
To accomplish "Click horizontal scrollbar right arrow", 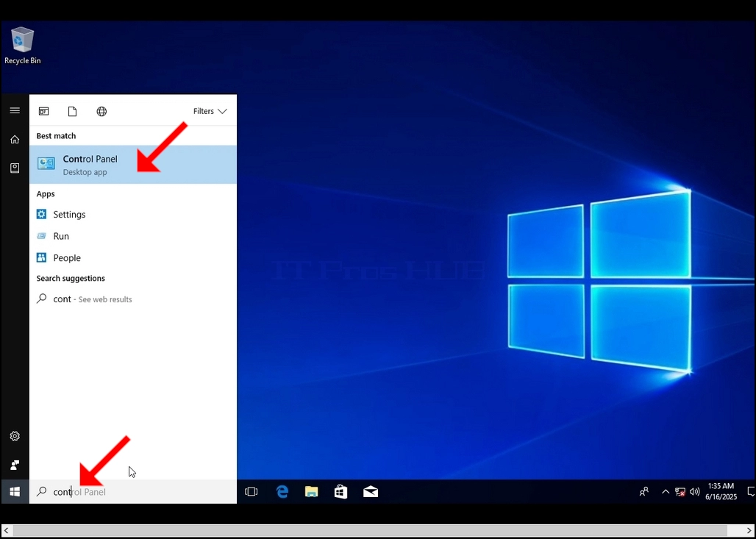I will tap(749, 530).
